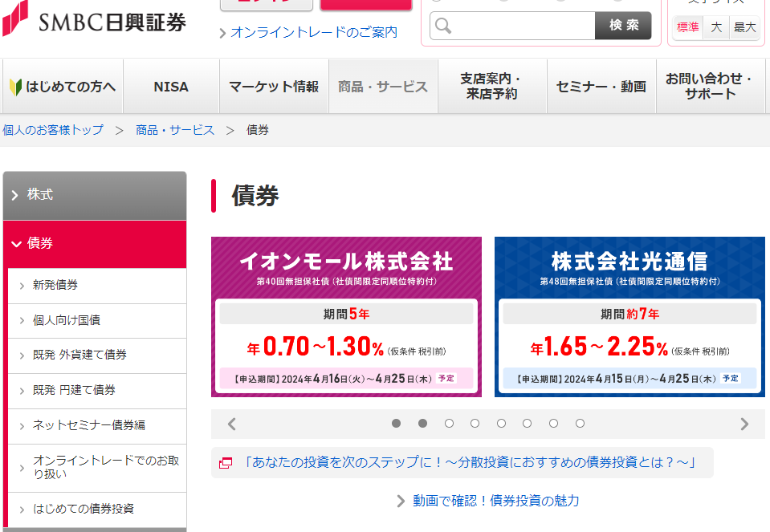Image resolution: width=770 pixels, height=532 pixels.
Task: Open 個人向け国債 in sidebar
Action: click(x=97, y=320)
